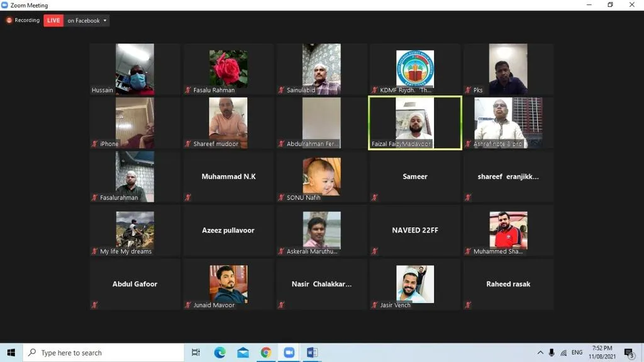Select Askerali Maruthu... photo tile

321,230
